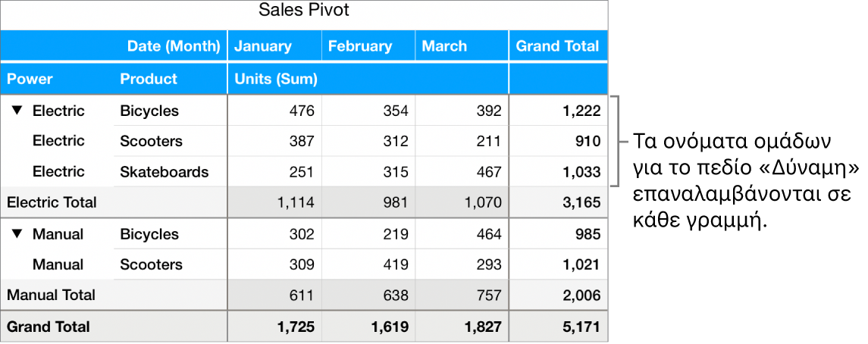
Task: Select the Grand Total column header
Action: pos(557,46)
